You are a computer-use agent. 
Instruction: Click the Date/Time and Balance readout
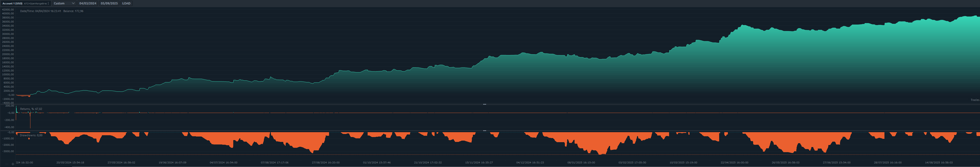tap(52, 11)
